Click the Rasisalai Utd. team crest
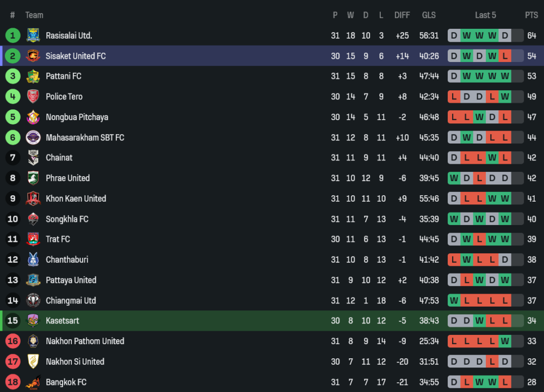The width and height of the screenshot is (544, 392). point(33,36)
